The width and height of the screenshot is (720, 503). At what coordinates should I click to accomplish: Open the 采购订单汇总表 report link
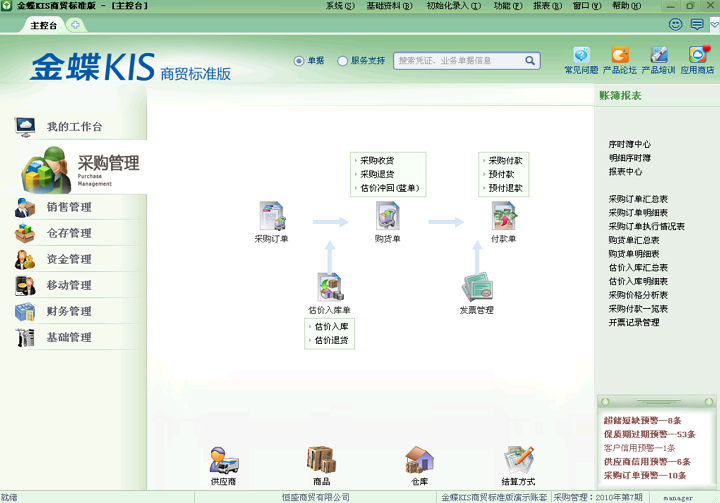tap(638, 199)
